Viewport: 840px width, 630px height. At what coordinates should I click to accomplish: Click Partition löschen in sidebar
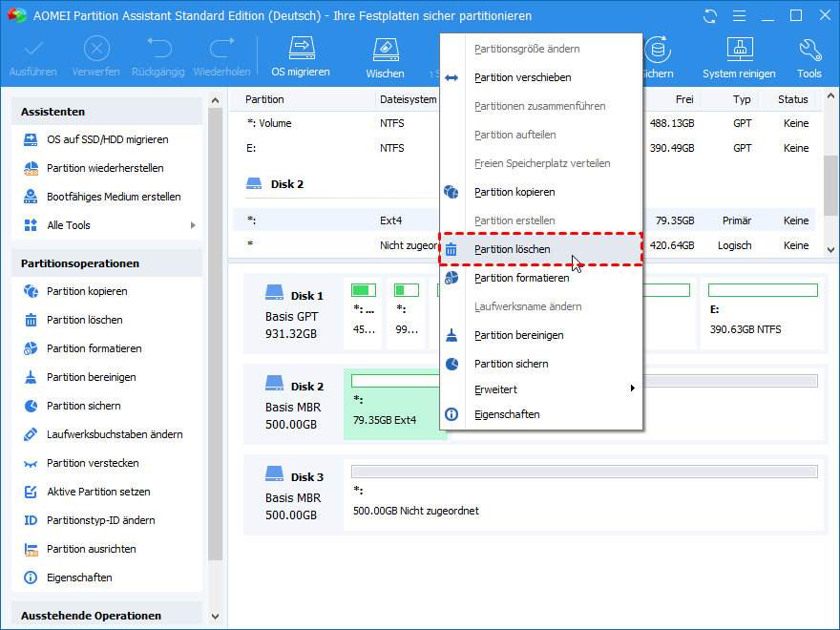pos(107,320)
